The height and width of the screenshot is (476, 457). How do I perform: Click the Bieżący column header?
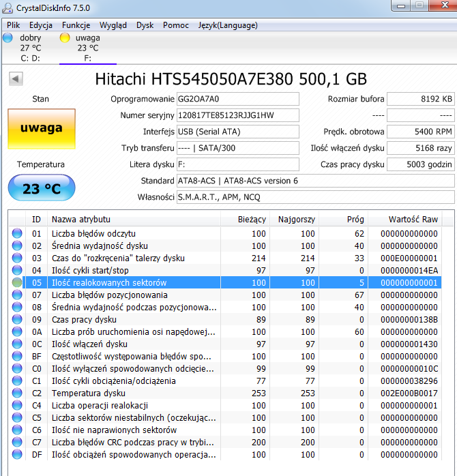coord(246,220)
